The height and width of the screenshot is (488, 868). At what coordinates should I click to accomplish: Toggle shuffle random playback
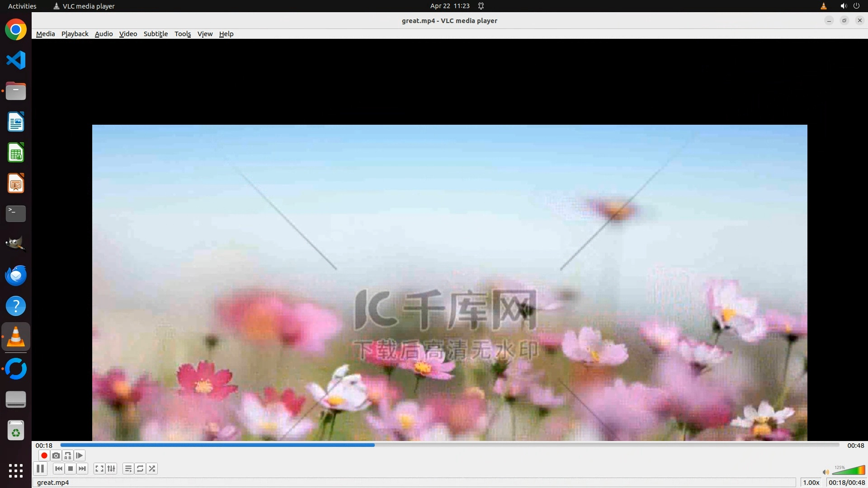point(152,469)
